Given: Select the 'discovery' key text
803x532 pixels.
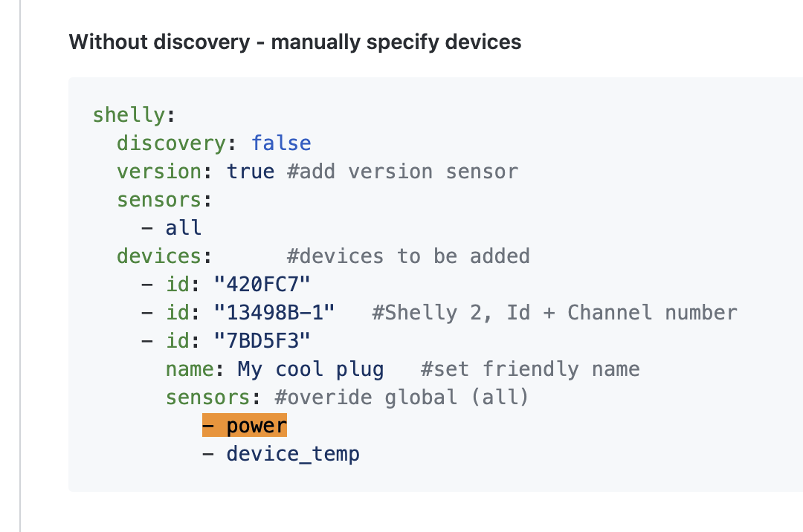Looking at the screenshot, I should (x=171, y=143).
